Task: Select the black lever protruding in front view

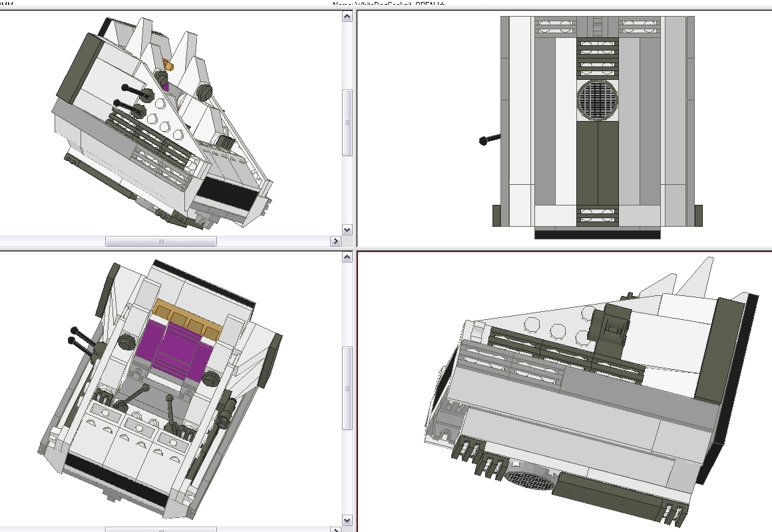Action: 490,140
